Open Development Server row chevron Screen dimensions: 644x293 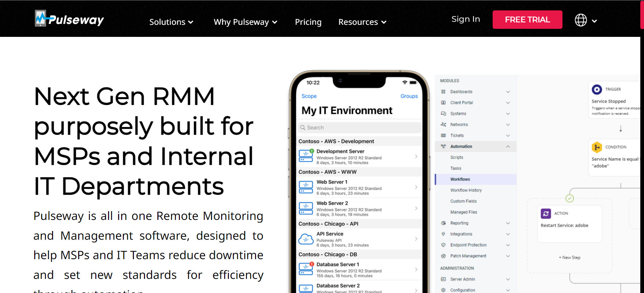(416, 157)
